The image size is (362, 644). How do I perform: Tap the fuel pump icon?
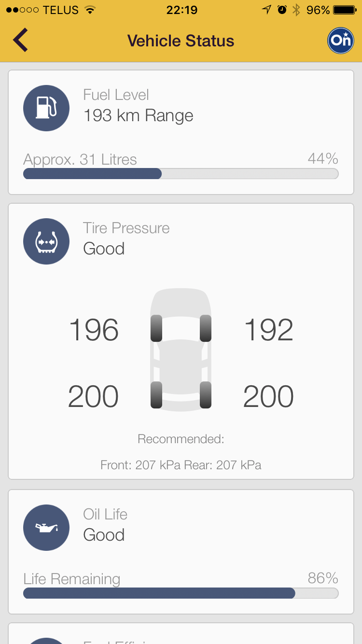click(46, 108)
